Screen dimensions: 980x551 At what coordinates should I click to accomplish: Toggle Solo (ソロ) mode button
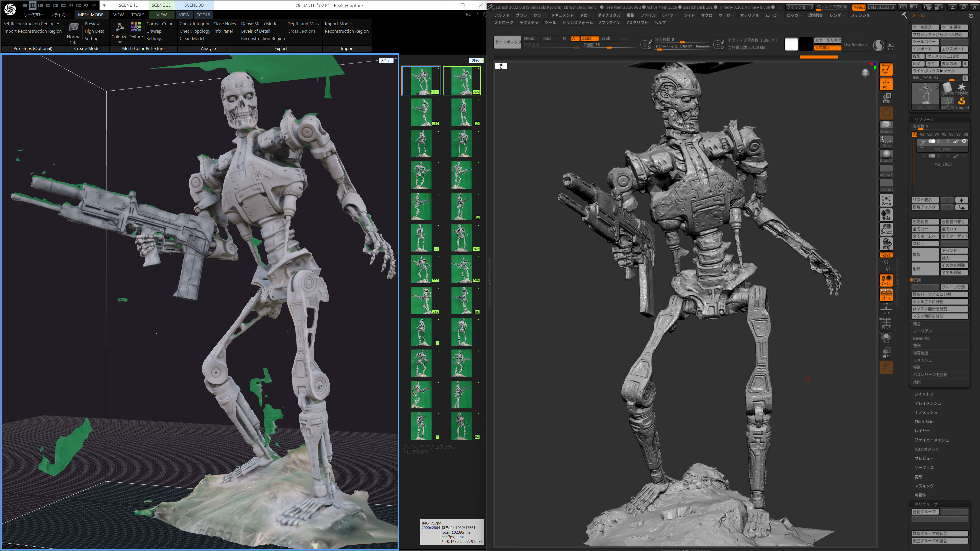pos(886,339)
